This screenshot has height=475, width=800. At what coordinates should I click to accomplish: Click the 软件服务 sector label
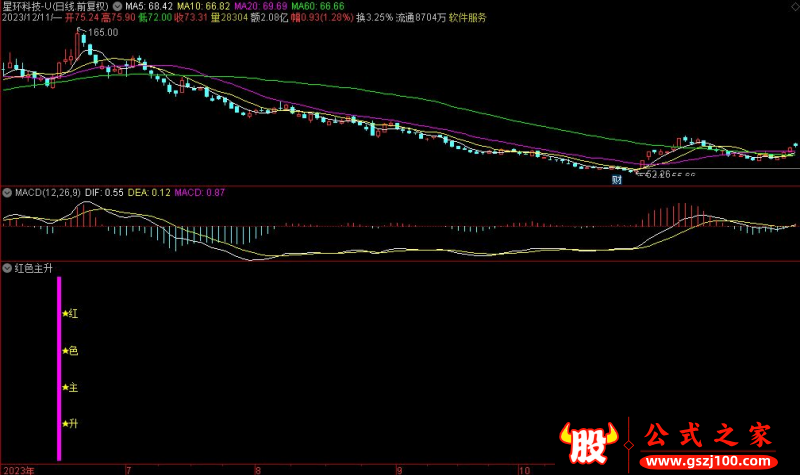(x=467, y=18)
